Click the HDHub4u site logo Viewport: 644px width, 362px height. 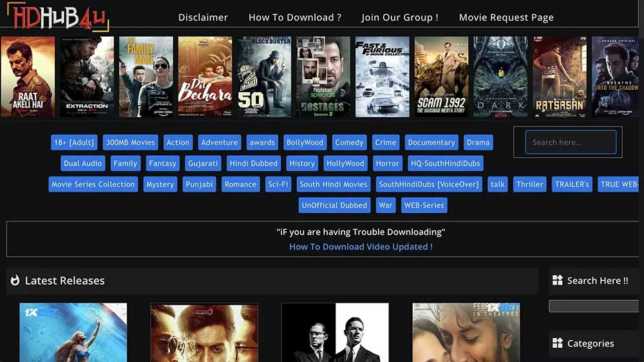click(57, 17)
